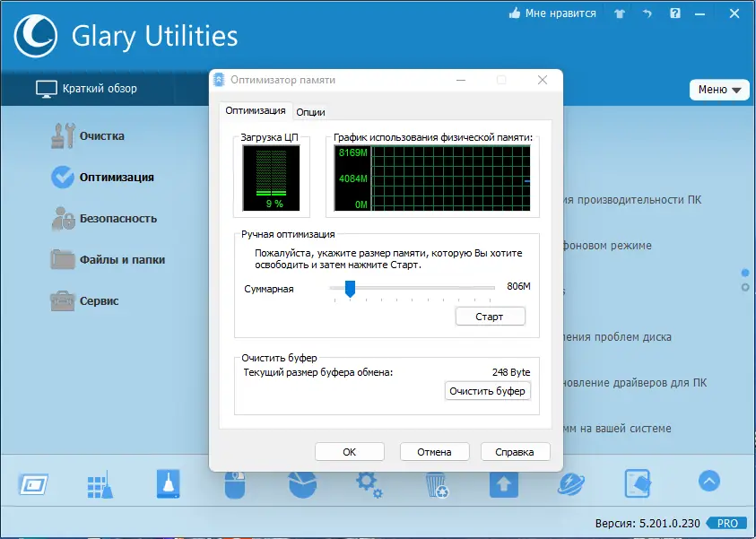The width and height of the screenshot is (756, 539).
Task: Open the pie chart disk analysis icon
Action: 302,484
